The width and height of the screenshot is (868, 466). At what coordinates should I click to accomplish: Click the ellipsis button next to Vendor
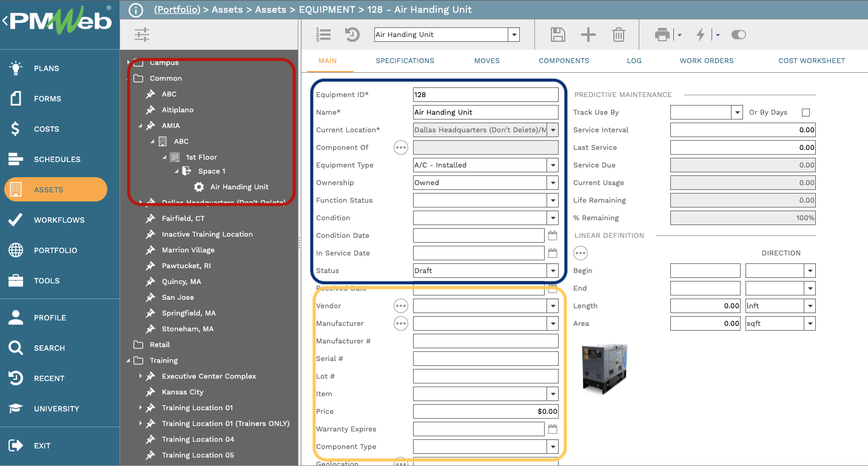point(401,306)
